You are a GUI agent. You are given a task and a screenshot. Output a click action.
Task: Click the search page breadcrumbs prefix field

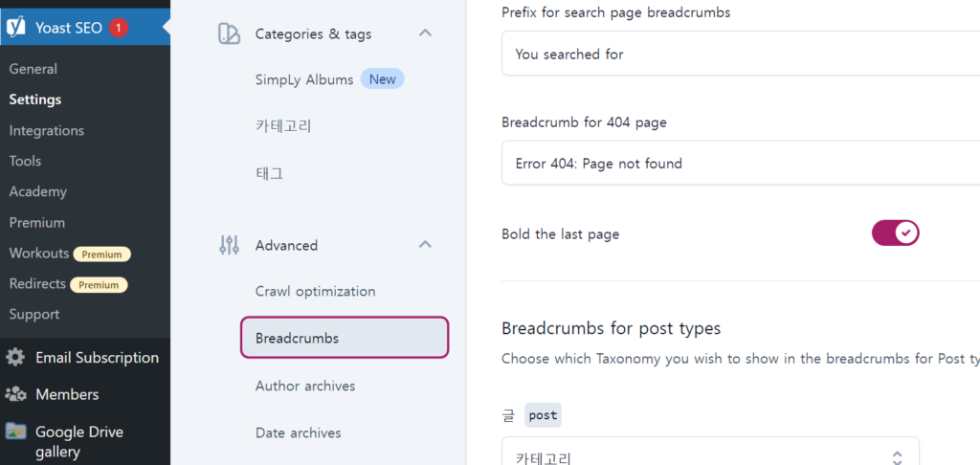click(741, 54)
